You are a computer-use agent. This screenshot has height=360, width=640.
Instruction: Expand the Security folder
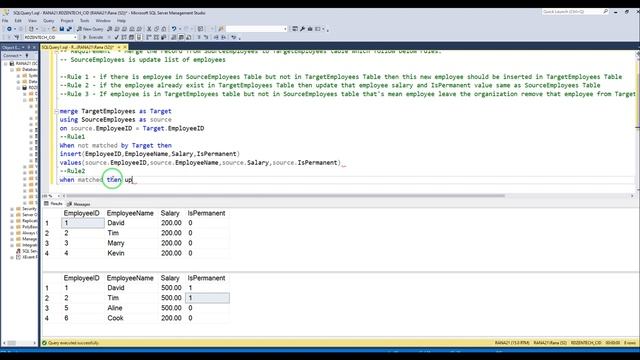coord(12,209)
